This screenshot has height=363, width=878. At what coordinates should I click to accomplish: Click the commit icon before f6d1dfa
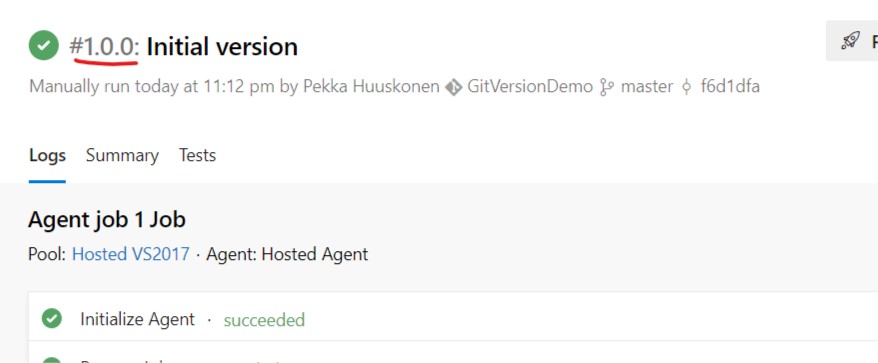687,87
